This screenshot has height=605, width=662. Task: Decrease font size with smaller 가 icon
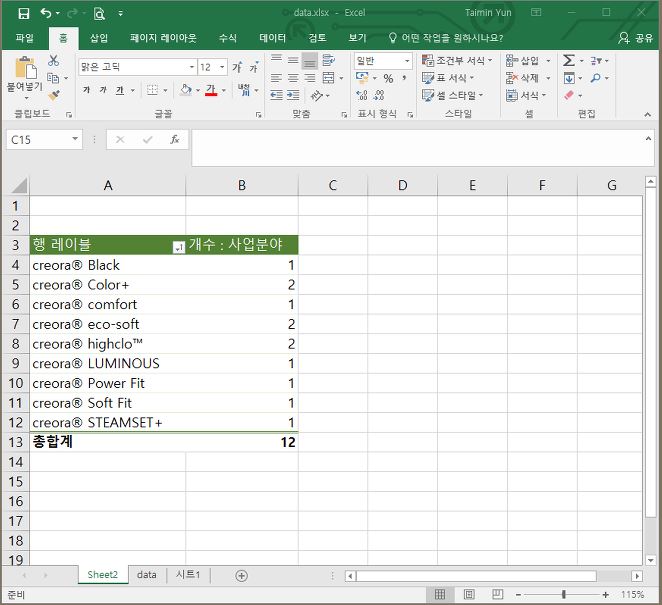(x=254, y=67)
